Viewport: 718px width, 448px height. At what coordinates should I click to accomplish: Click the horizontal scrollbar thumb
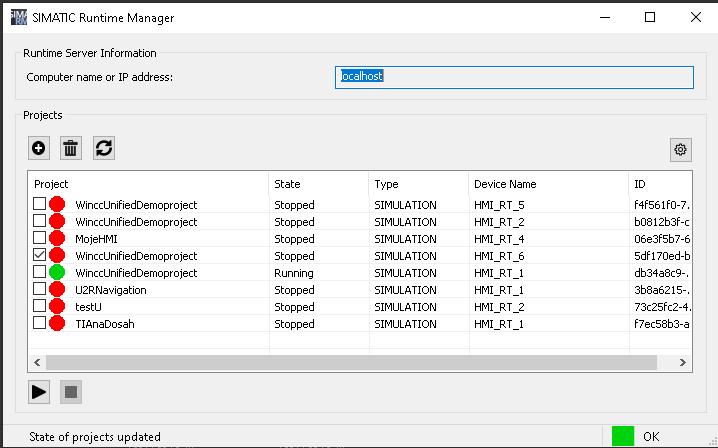(352, 363)
